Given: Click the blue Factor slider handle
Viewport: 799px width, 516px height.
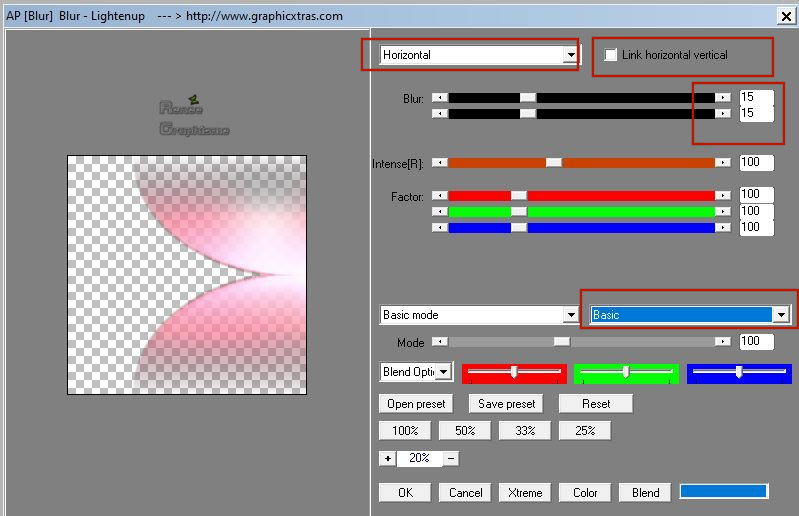Looking at the screenshot, I should tap(519, 227).
